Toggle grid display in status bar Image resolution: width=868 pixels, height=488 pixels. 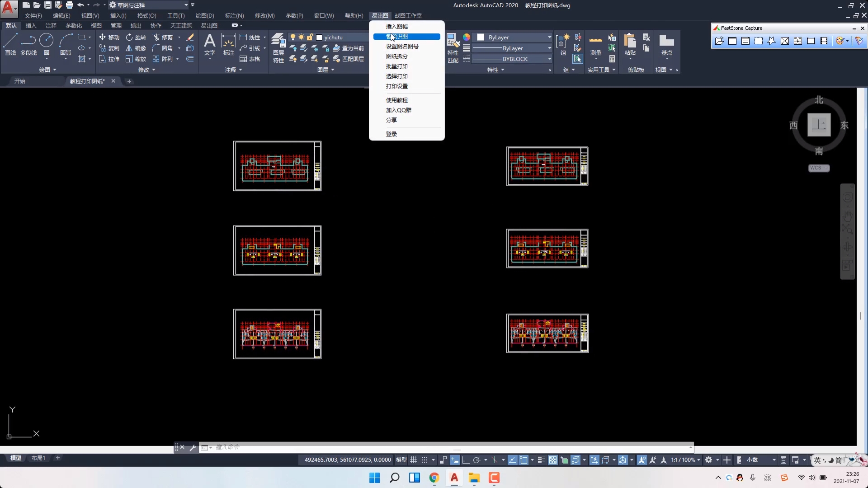(413, 460)
